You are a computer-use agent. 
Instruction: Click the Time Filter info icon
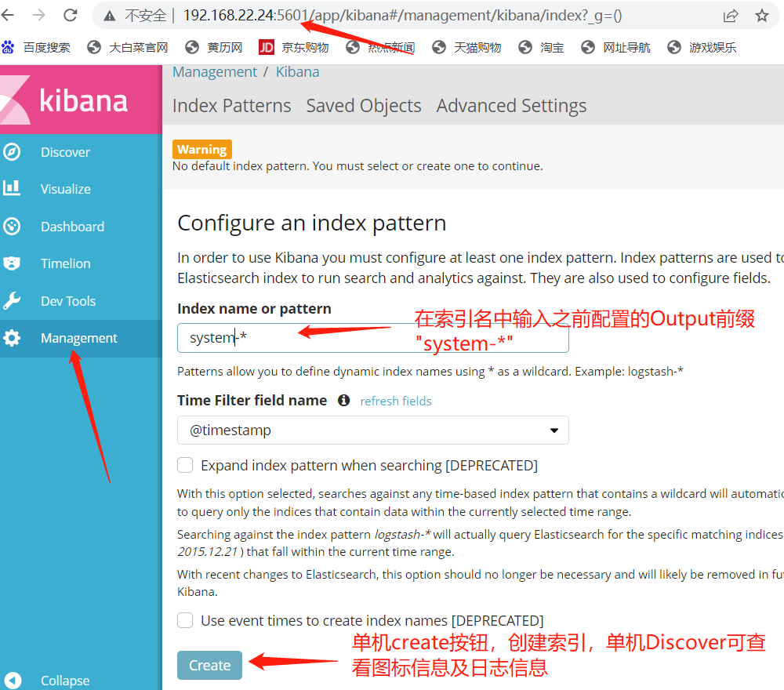(343, 400)
